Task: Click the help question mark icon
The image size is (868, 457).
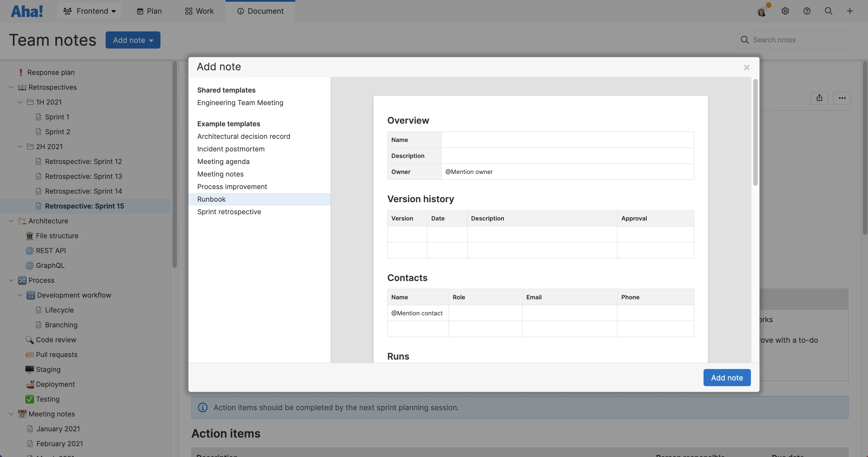Action: tap(807, 11)
